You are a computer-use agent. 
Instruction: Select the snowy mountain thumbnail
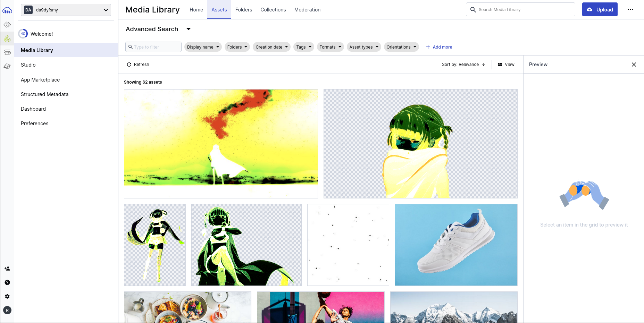(454, 307)
